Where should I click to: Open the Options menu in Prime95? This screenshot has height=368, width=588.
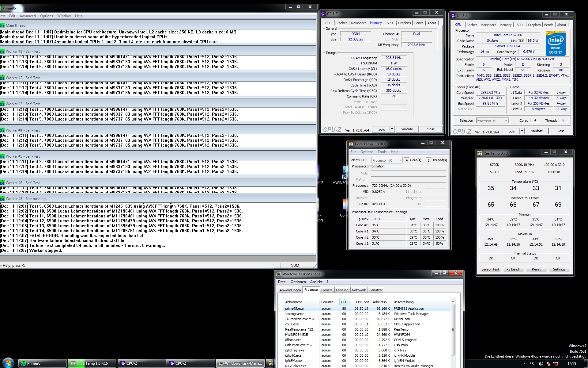click(47, 16)
